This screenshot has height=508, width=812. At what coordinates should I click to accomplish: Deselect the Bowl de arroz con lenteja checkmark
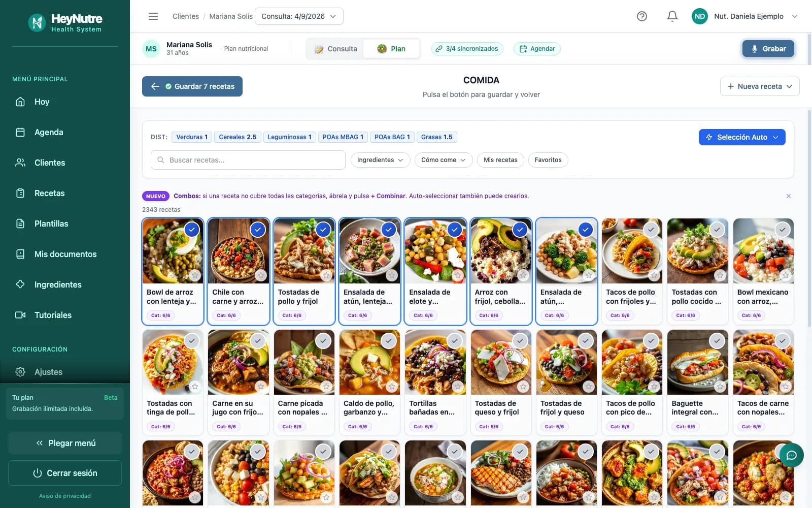(x=192, y=230)
